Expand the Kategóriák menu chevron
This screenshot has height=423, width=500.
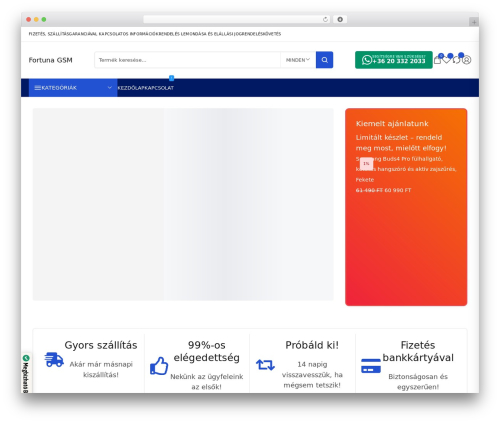click(109, 88)
